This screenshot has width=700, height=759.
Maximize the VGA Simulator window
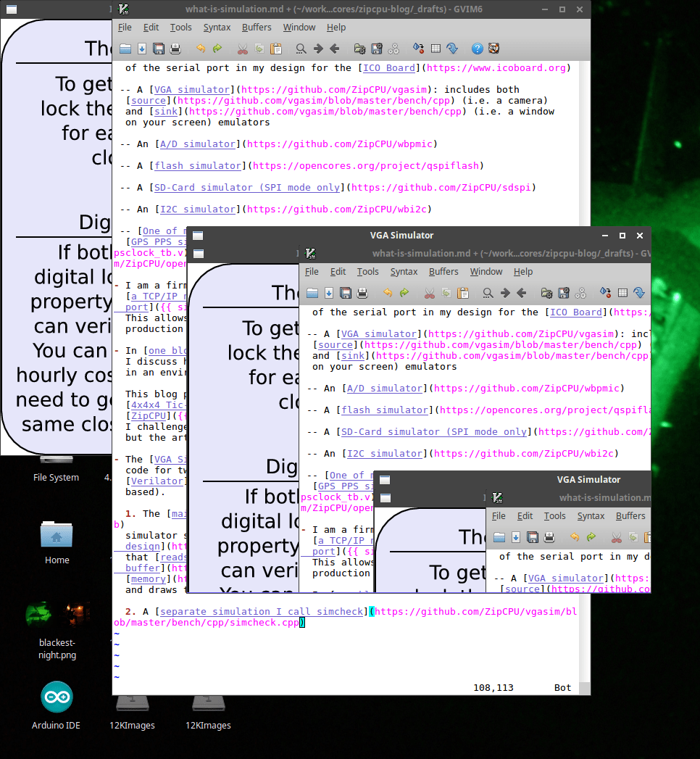[622, 236]
